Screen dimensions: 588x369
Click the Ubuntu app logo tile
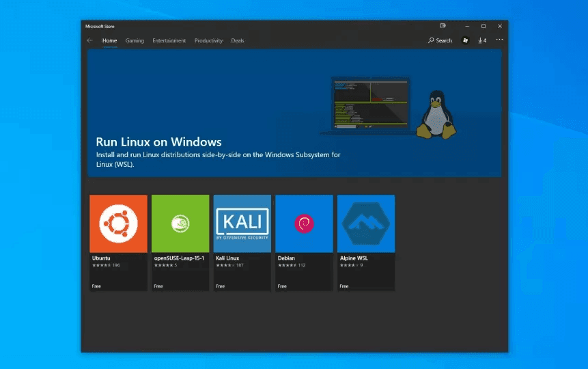click(119, 223)
